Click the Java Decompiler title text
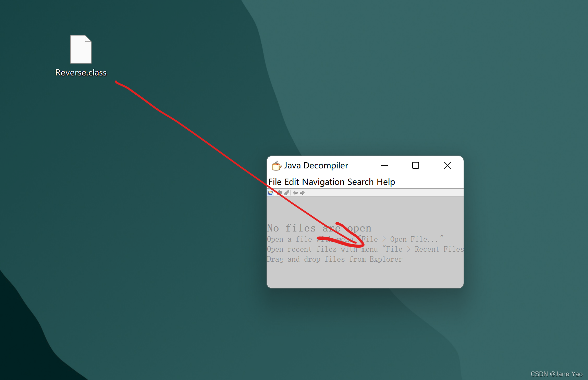The image size is (588, 380). click(316, 166)
